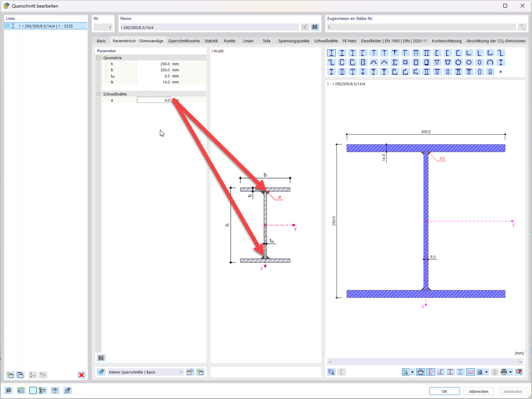Screen dimensions: 532x399
Task: Toggle the numbering 1 2 3 display
Action: (x=470, y=372)
